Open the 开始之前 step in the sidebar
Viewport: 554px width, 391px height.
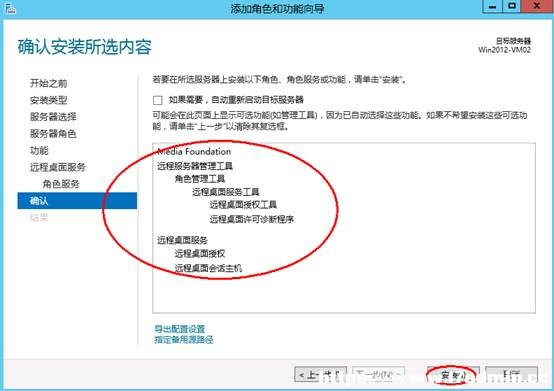click(48, 83)
